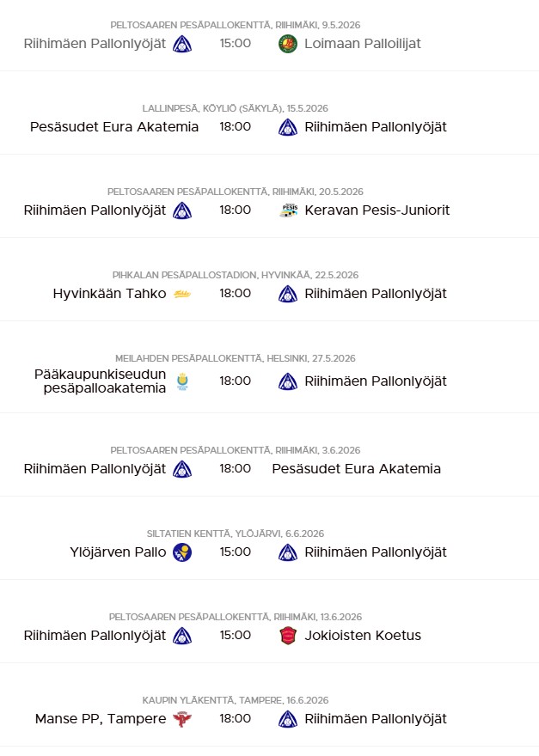Select Hyvinkään Tahko team name
The image size is (539, 756).
click(109, 294)
